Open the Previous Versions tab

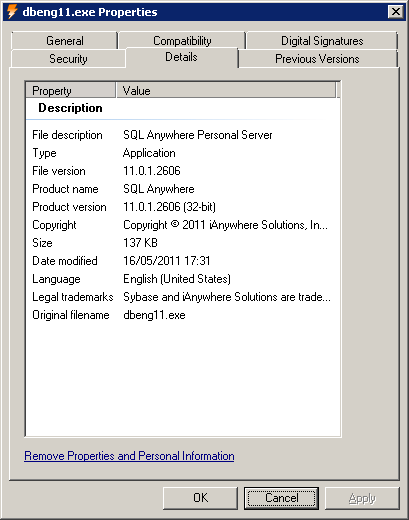(317, 59)
